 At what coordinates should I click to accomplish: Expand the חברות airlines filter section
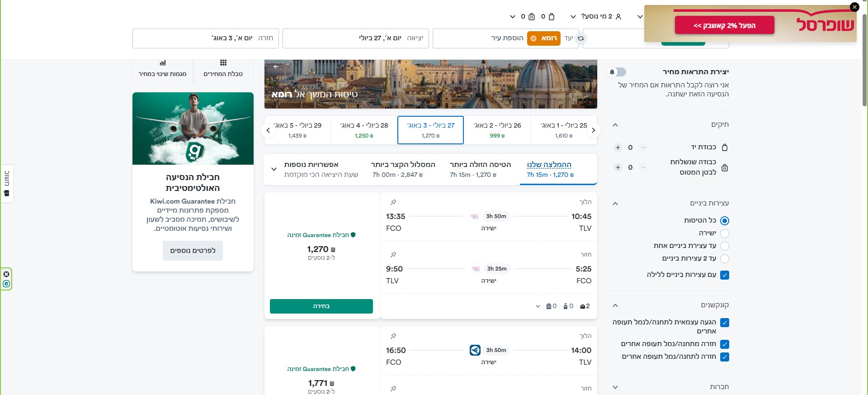[615, 387]
